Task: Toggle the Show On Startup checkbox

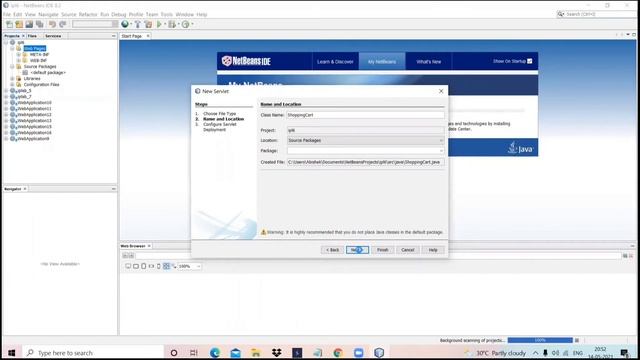Action: point(529,61)
